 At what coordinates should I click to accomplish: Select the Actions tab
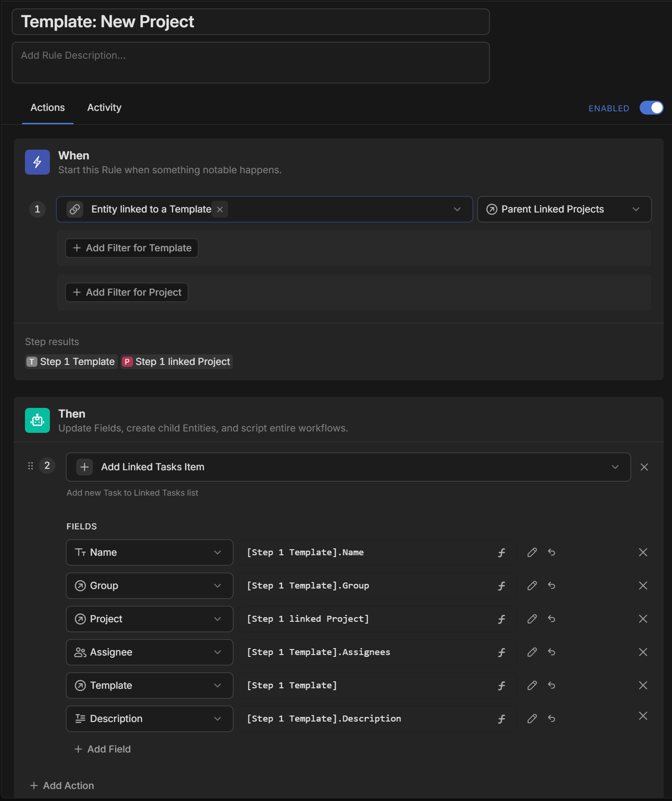[x=48, y=108]
